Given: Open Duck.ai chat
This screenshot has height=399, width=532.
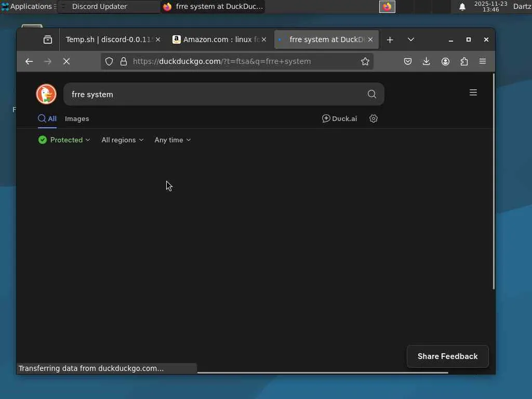Looking at the screenshot, I should 339,118.
